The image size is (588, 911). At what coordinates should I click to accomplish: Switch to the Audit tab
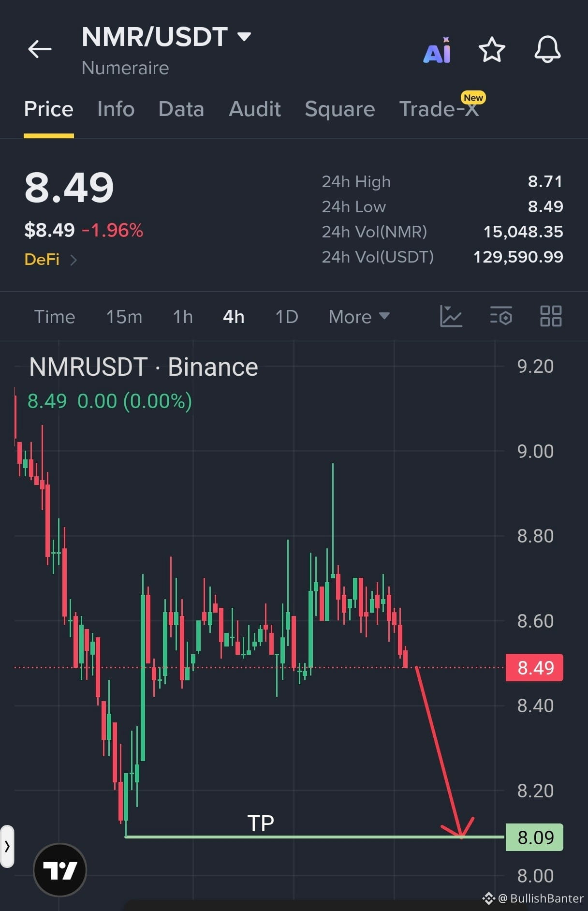pyautogui.click(x=255, y=109)
